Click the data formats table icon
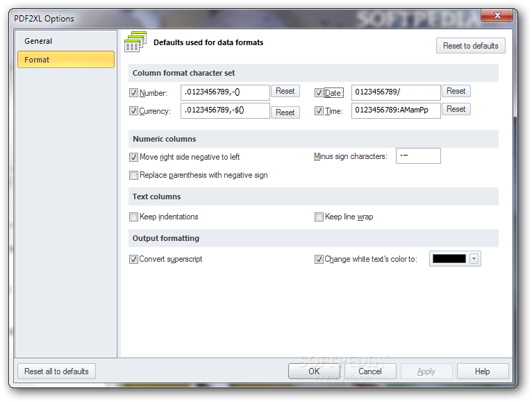The image size is (532, 402). [135, 42]
